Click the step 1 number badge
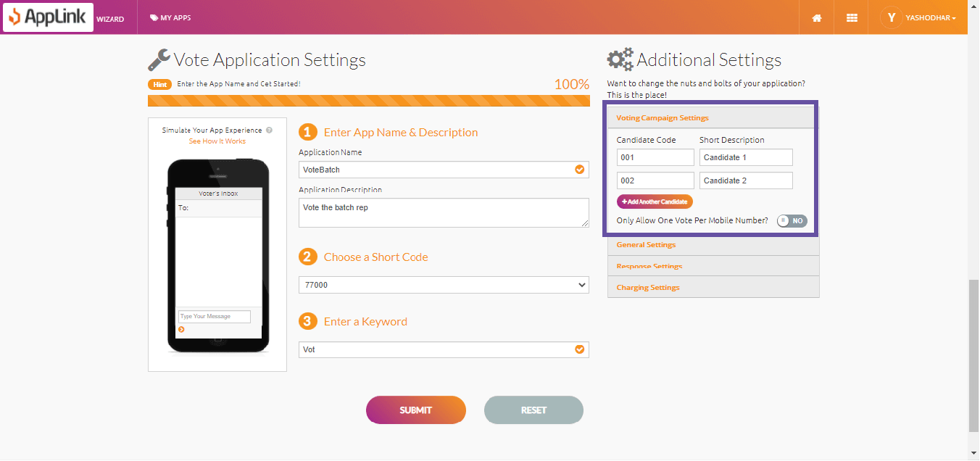The height and width of the screenshot is (461, 980). (x=308, y=132)
